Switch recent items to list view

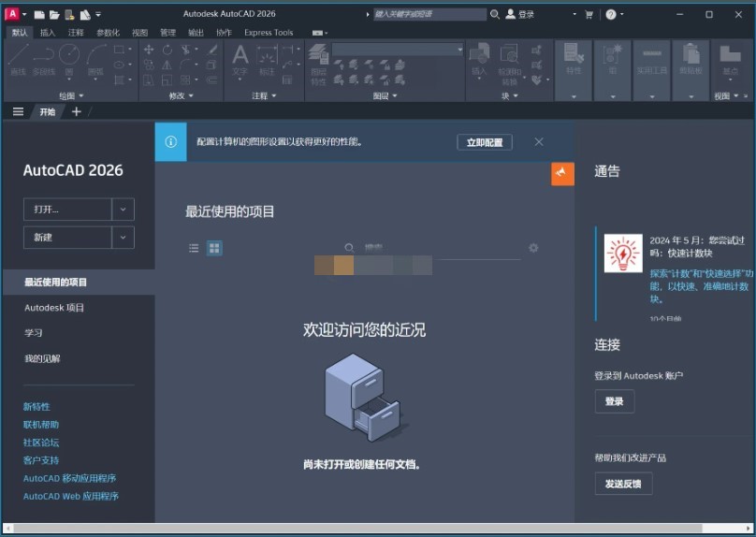pos(194,248)
